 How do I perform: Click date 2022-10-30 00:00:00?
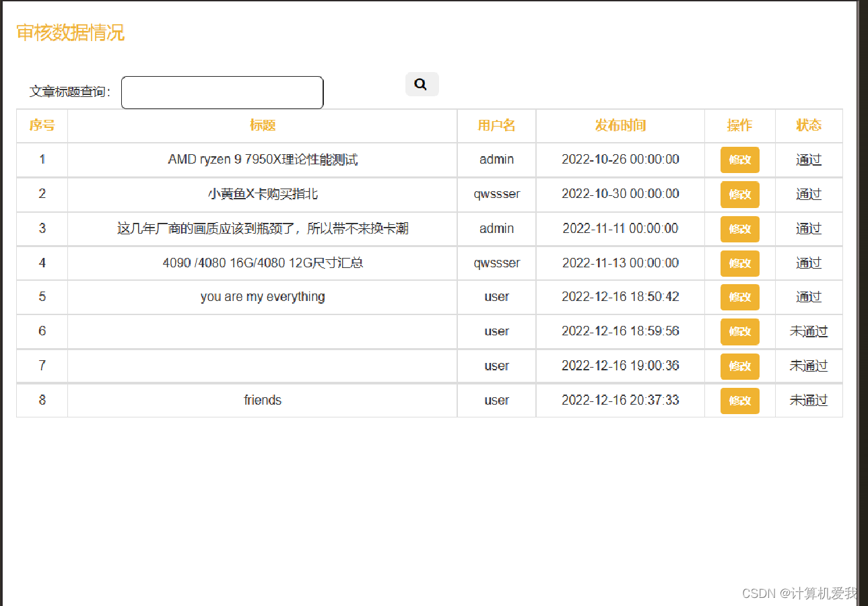point(620,194)
